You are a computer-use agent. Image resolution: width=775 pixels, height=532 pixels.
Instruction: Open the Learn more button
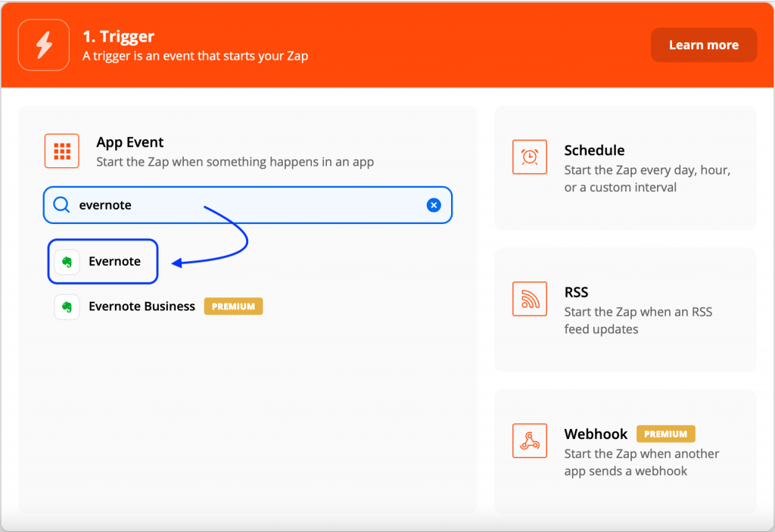click(704, 45)
